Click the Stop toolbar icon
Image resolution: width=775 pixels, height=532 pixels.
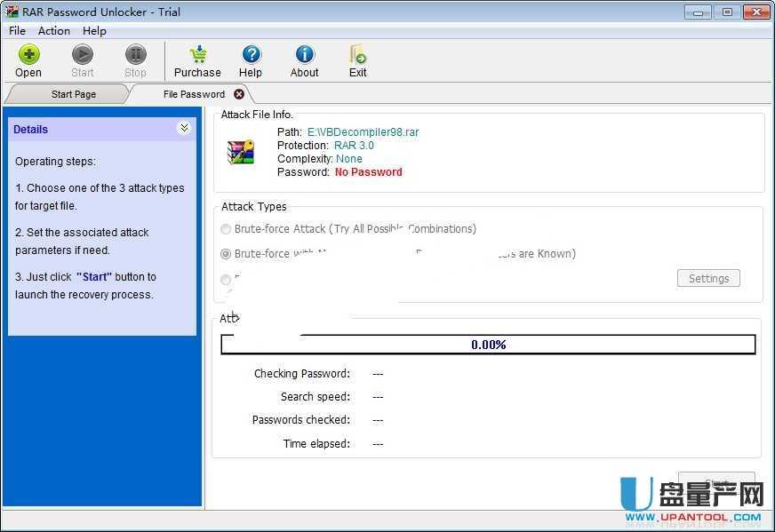click(x=135, y=55)
